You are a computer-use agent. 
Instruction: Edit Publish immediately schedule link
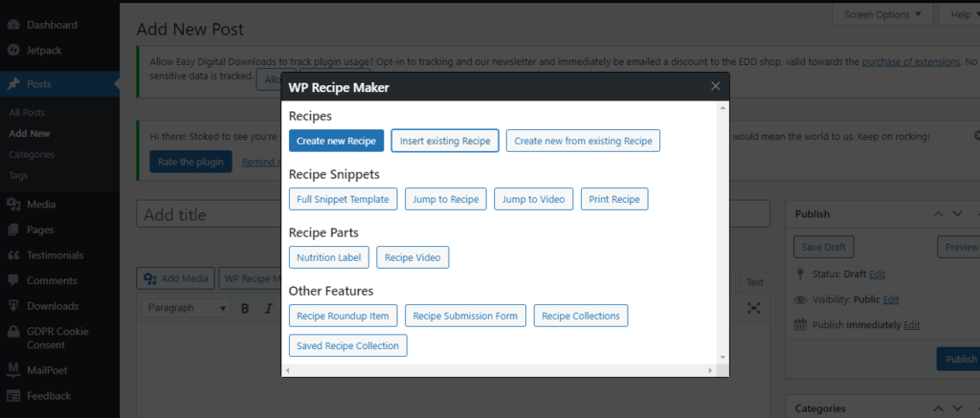pos(912,325)
